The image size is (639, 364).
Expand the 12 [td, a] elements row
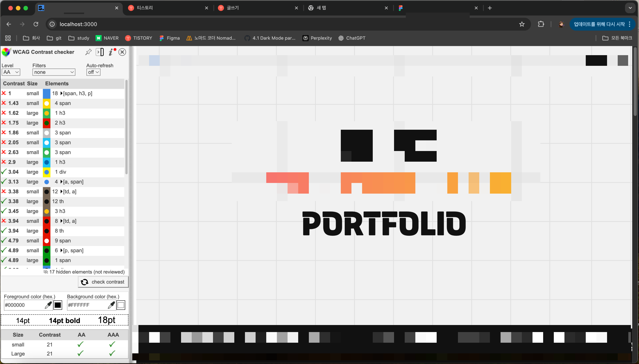pos(62,192)
